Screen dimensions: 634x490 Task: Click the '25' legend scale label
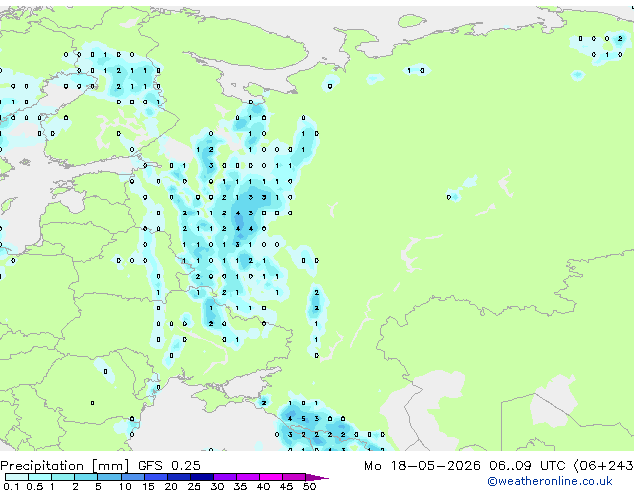click(194, 486)
